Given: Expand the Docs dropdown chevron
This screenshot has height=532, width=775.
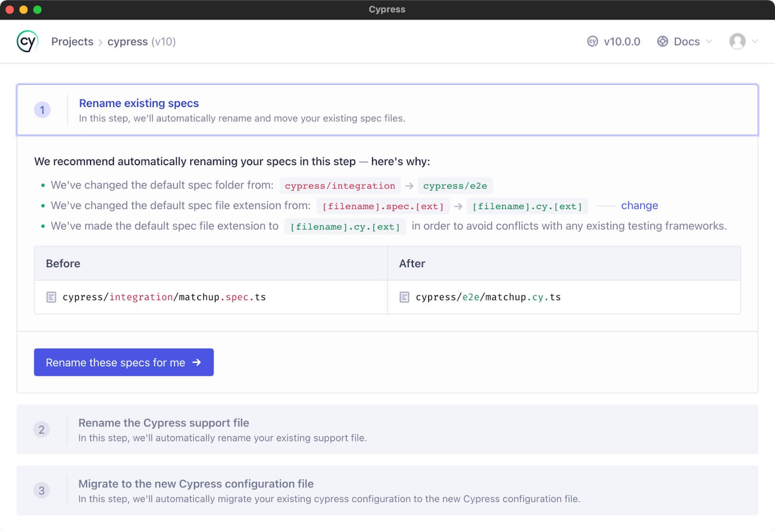Looking at the screenshot, I should (709, 42).
